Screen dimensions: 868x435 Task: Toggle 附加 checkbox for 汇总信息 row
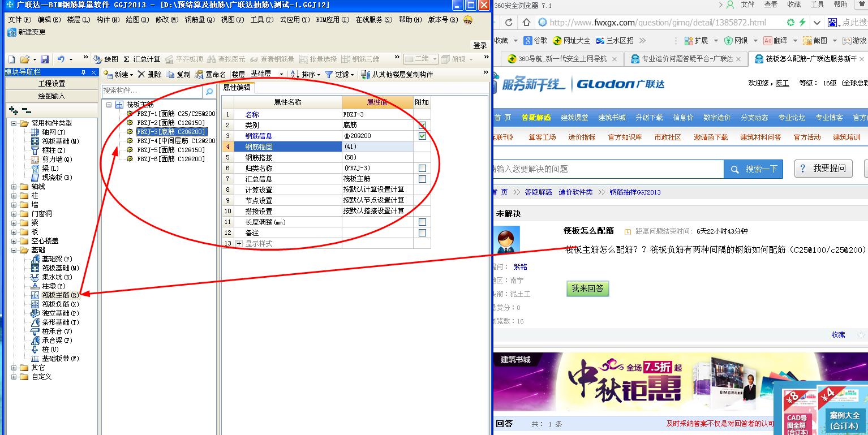422,179
